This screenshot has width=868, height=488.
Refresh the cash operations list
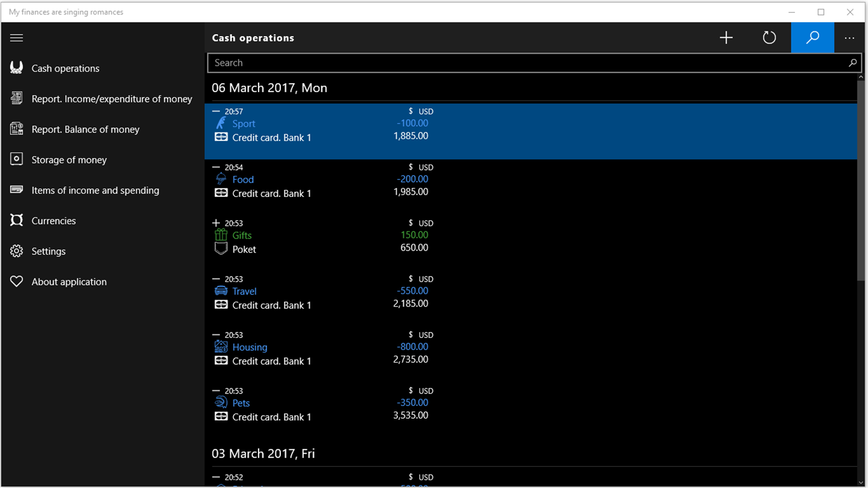tap(769, 38)
